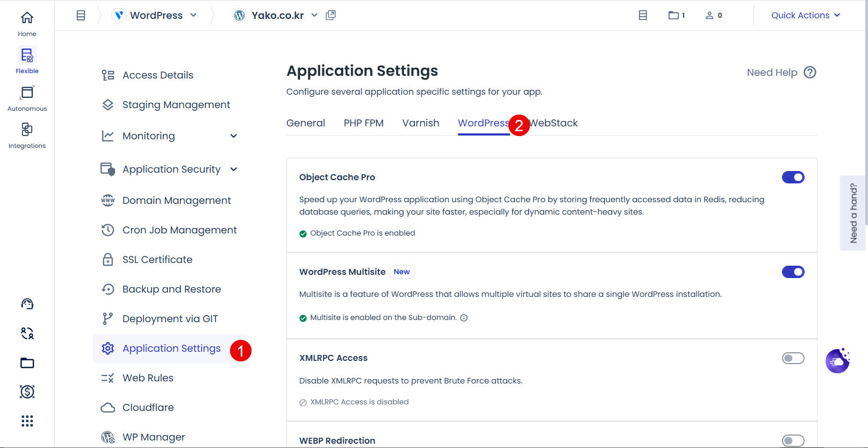
Task: Open the projects folder icon in rail
Action: pos(27,363)
